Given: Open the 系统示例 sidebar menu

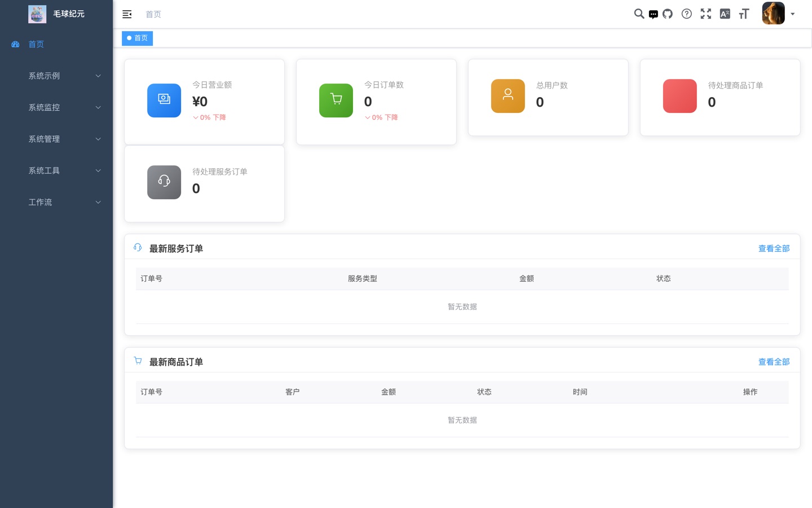Looking at the screenshot, I should (56, 76).
